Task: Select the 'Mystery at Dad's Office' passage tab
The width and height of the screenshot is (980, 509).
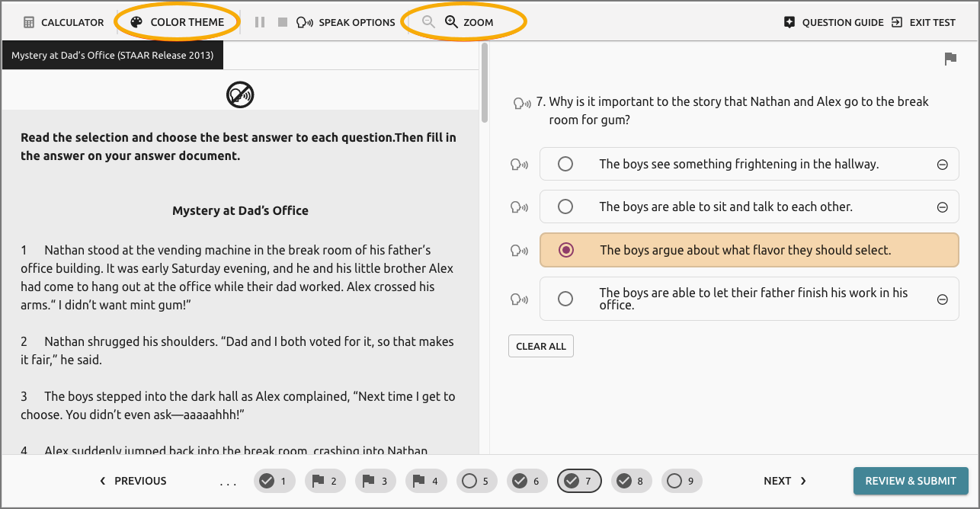Action: coord(113,56)
